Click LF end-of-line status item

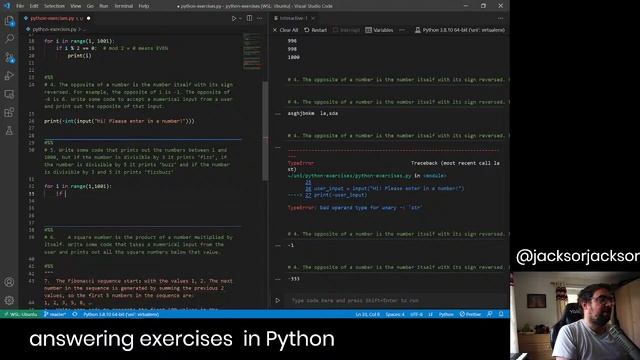tap(431, 314)
